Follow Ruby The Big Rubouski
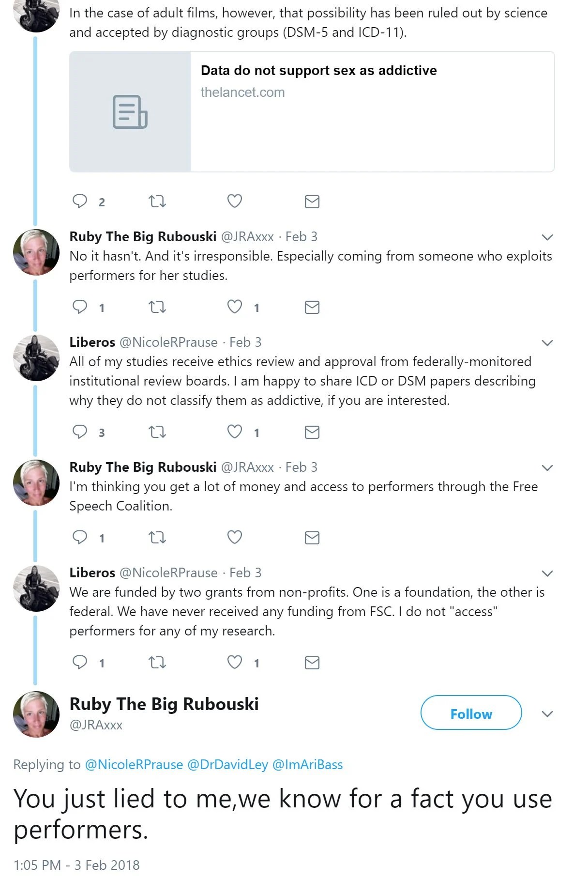Screen dimensions: 588x881 471,713
